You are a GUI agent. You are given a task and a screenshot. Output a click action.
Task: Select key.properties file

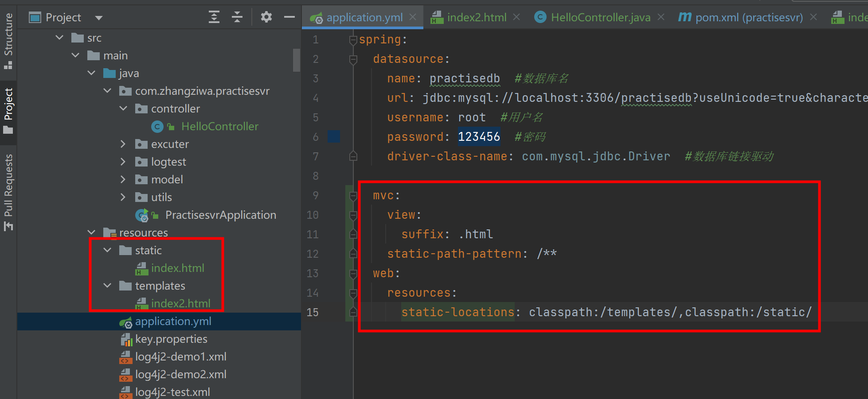(171, 339)
